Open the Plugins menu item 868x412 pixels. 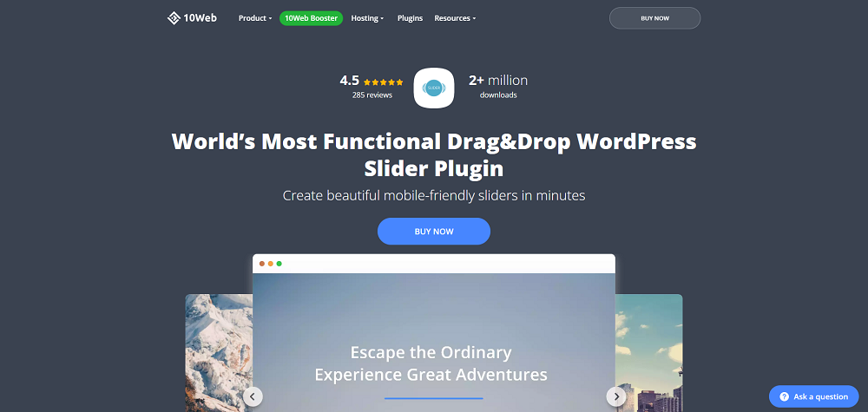point(410,18)
